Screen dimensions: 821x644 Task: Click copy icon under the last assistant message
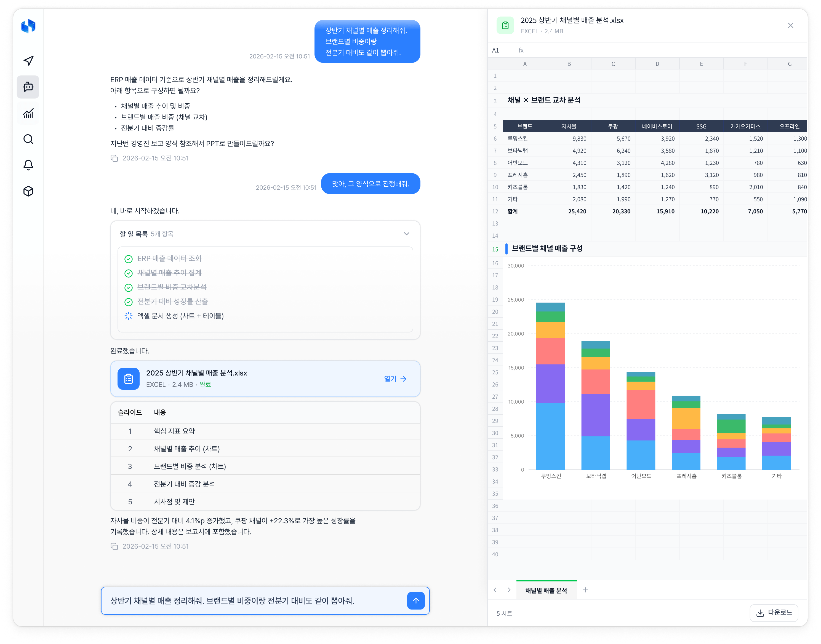point(114,546)
